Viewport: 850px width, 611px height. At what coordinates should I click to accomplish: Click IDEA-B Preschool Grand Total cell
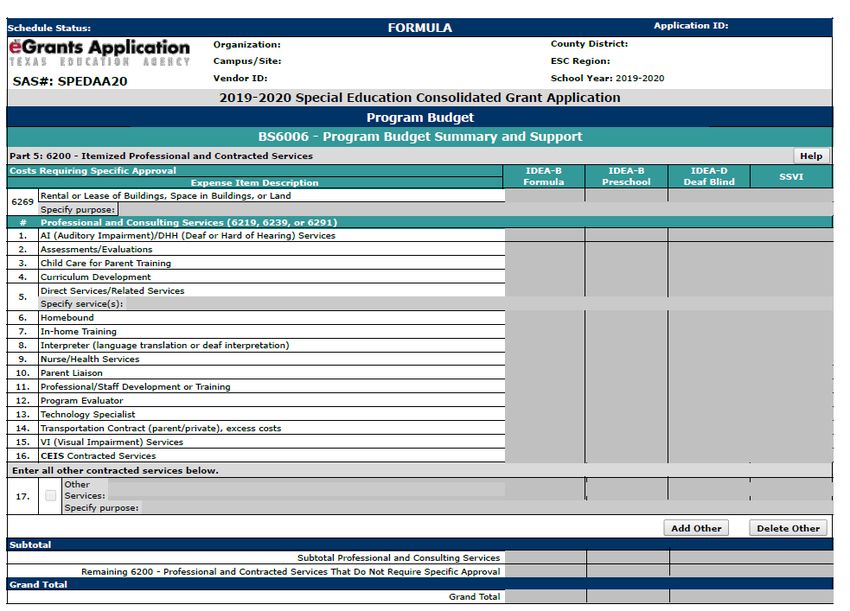coord(628,596)
